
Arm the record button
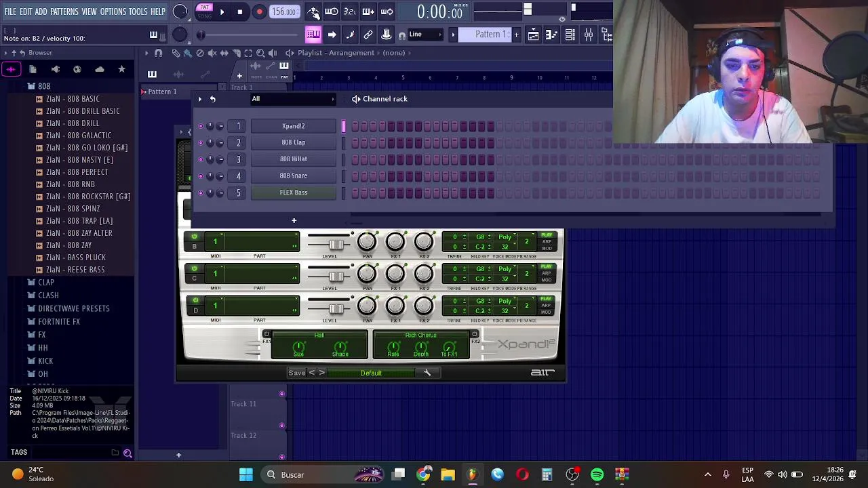tap(259, 12)
